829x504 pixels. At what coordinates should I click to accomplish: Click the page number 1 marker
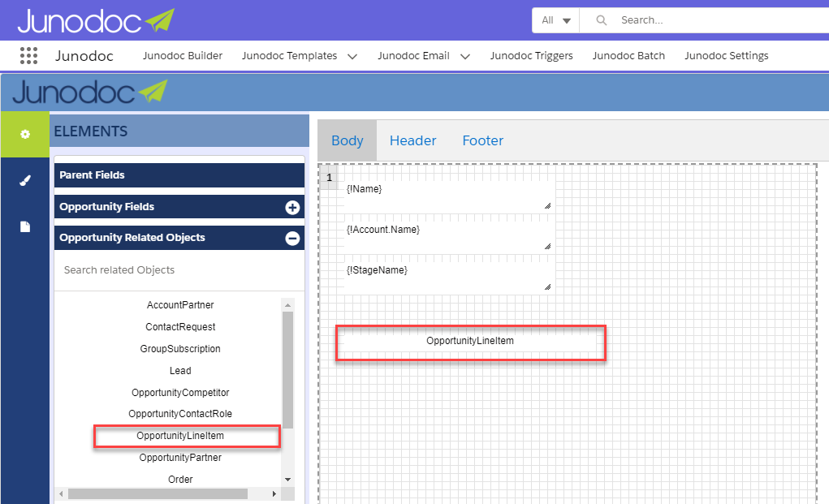click(329, 178)
